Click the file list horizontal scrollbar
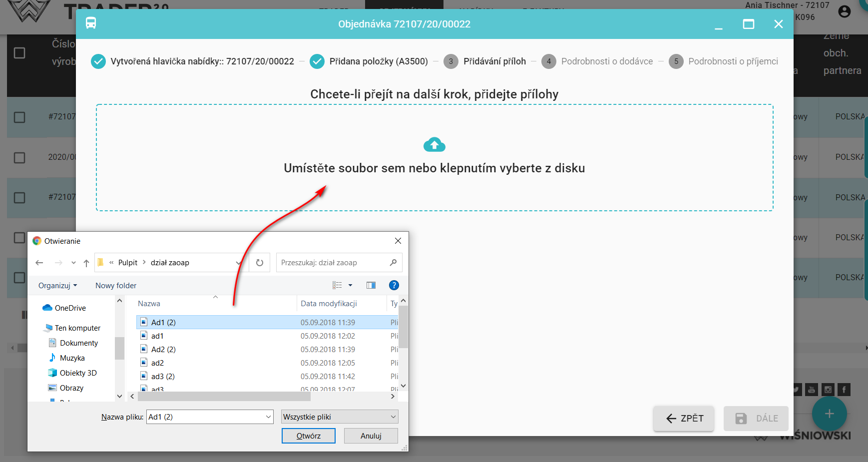The image size is (868, 462). tap(224, 397)
